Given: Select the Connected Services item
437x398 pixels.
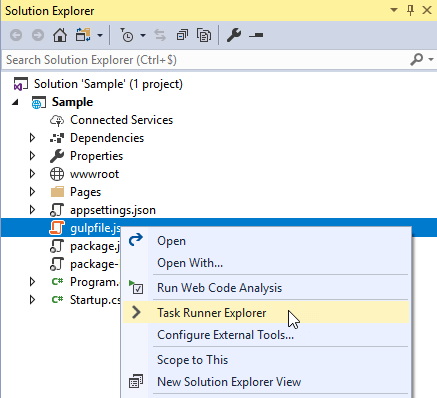Looking at the screenshot, I should [x=121, y=120].
